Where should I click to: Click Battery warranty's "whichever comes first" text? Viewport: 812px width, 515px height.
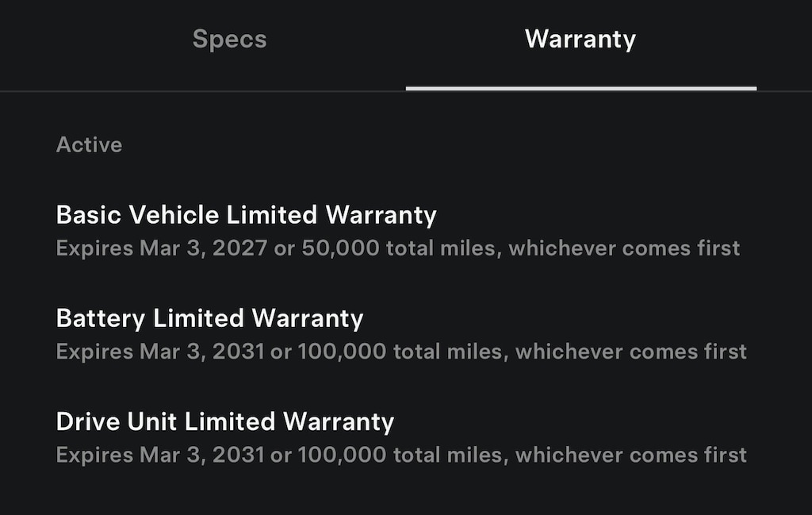click(630, 352)
